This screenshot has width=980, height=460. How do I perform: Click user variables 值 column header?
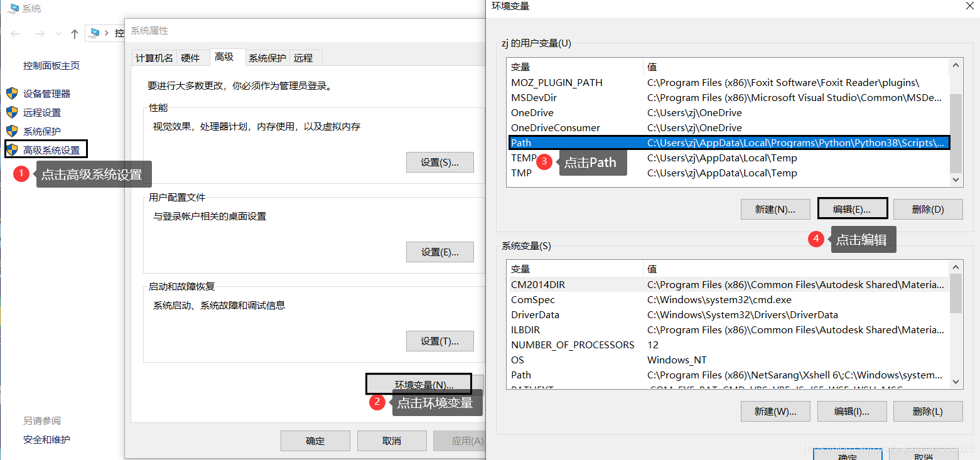click(x=797, y=67)
